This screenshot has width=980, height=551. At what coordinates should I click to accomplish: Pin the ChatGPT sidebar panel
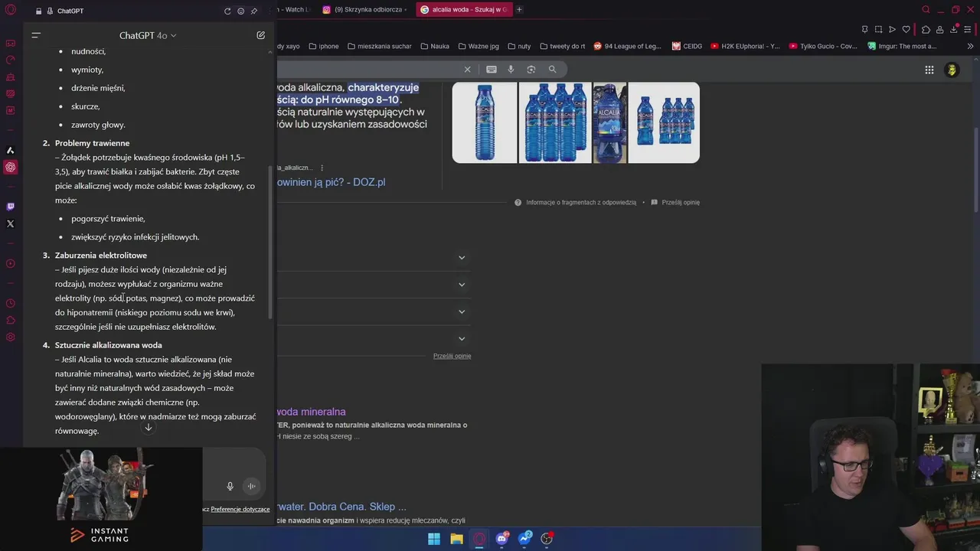pos(253,11)
